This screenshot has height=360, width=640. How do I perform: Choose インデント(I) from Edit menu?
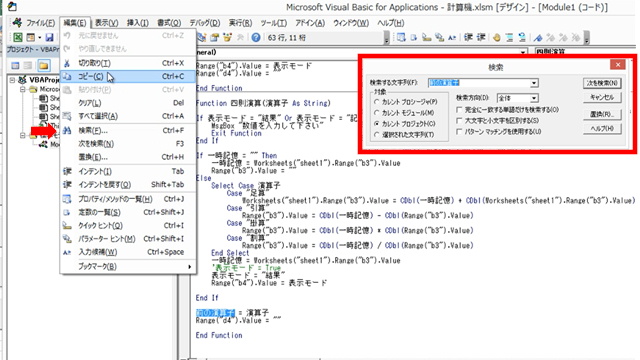pyautogui.click(x=128, y=171)
